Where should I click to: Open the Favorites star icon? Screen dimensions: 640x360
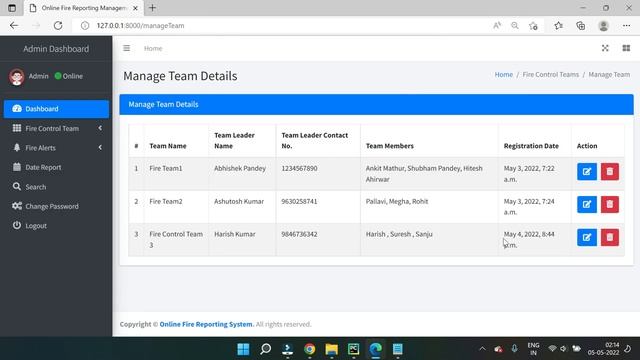click(x=558, y=25)
